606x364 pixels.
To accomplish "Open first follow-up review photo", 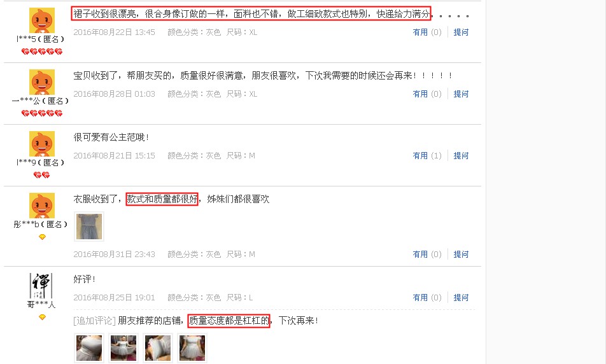I will pyautogui.click(x=89, y=347).
